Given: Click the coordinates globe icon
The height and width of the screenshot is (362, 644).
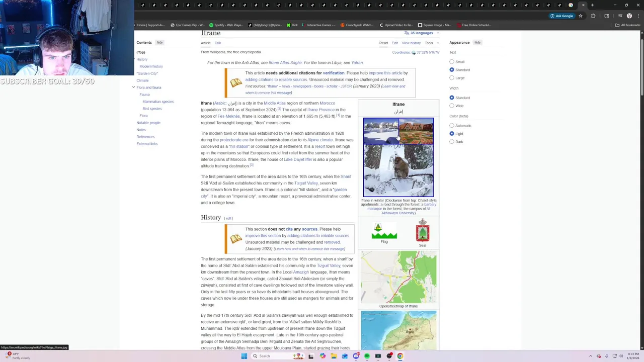Looking at the screenshot, I should pyautogui.click(x=414, y=52).
